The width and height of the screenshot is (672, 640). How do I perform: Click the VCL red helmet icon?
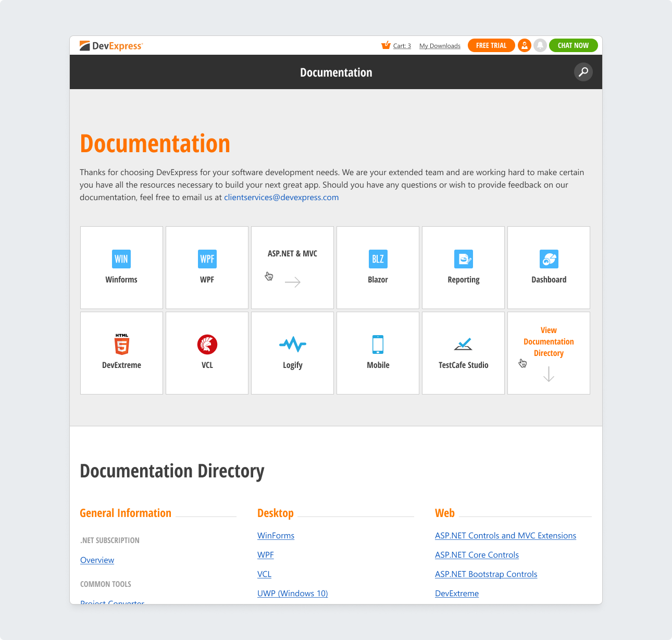tap(207, 344)
